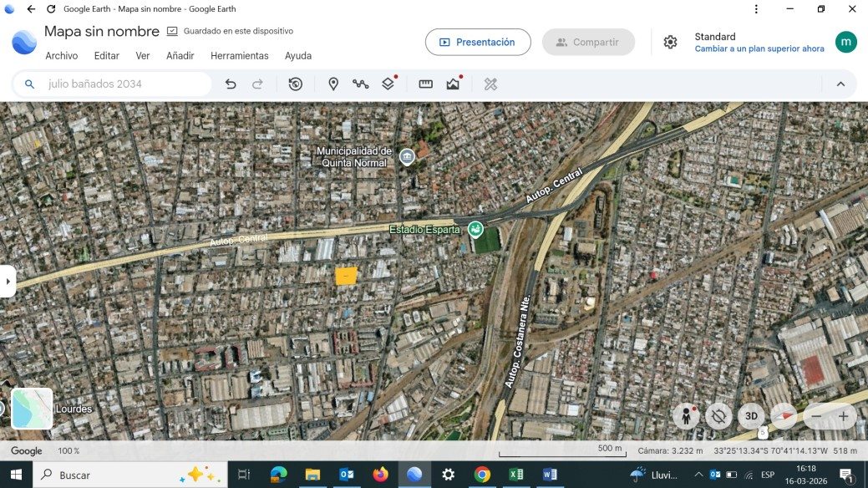This screenshot has width=868, height=488.
Task: Open Windows Start menu
Action: [16, 475]
